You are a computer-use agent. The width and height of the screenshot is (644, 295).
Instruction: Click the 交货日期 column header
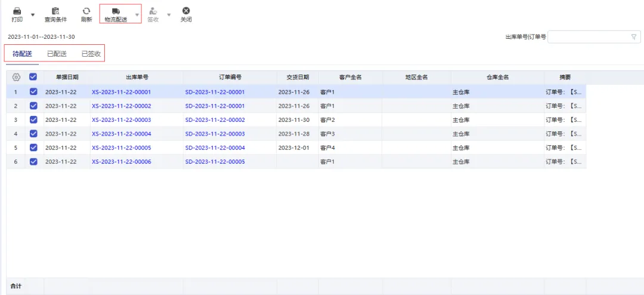298,77
